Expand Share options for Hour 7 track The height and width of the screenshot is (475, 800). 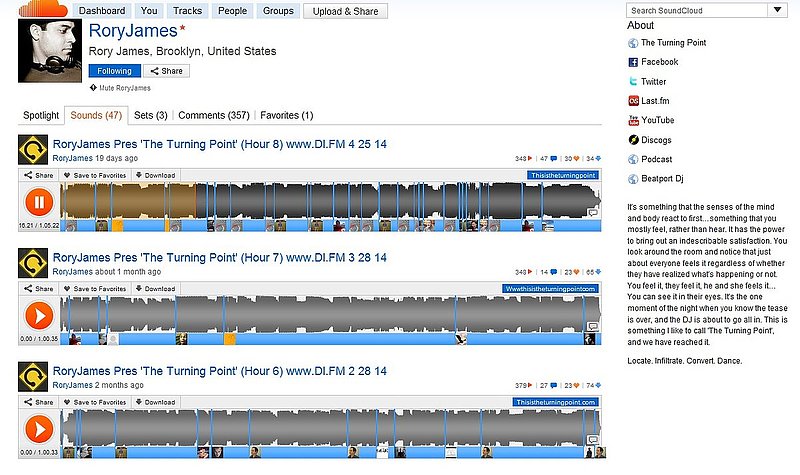(39, 289)
